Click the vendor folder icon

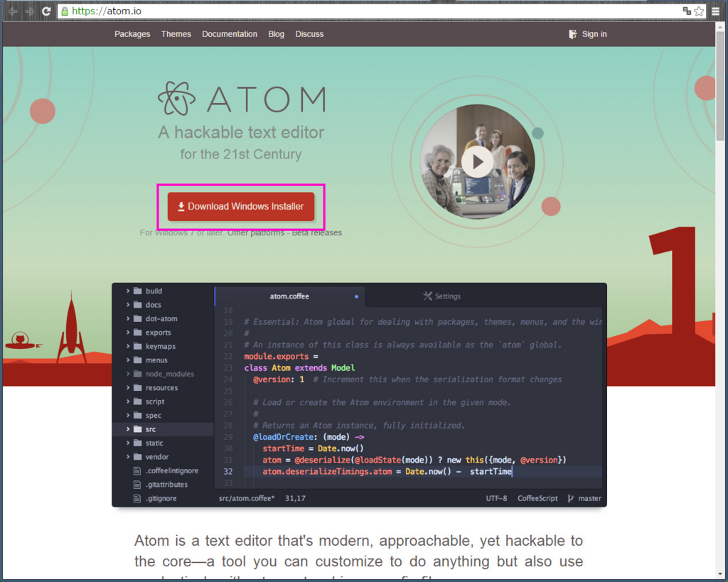click(x=137, y=457)
